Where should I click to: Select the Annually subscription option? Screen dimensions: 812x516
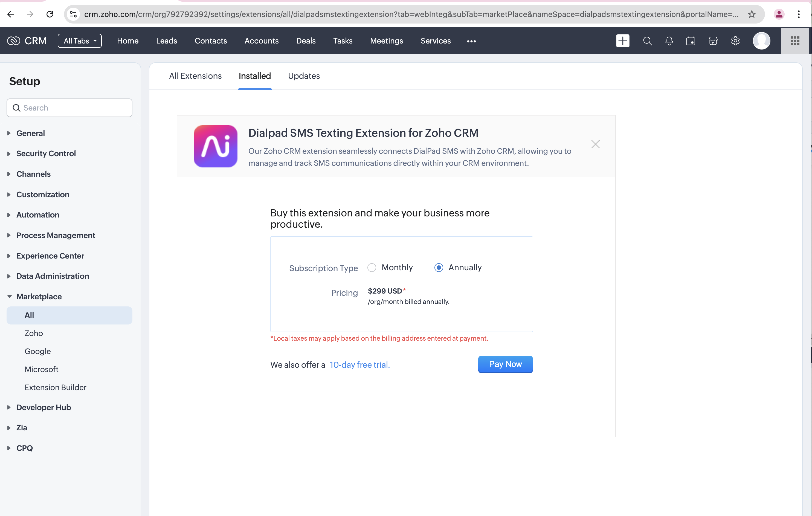[438, 268]
